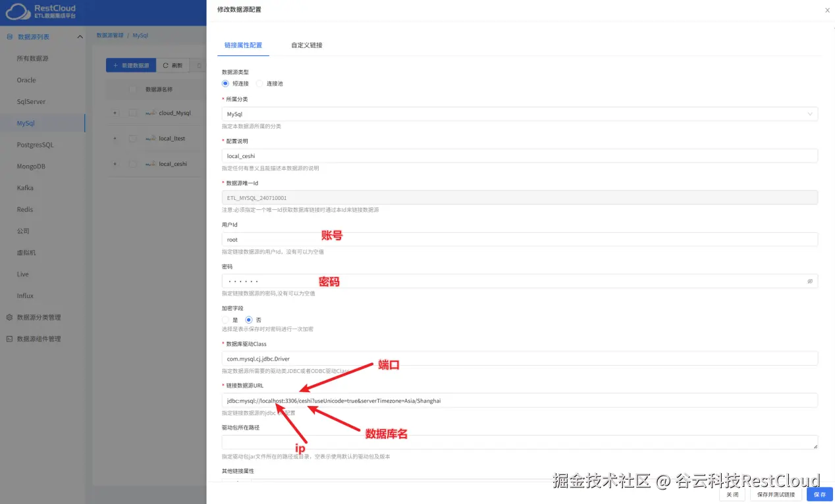The image size is (835, 504).
Task: Open Redis data sources
Action: click(24, 209)
